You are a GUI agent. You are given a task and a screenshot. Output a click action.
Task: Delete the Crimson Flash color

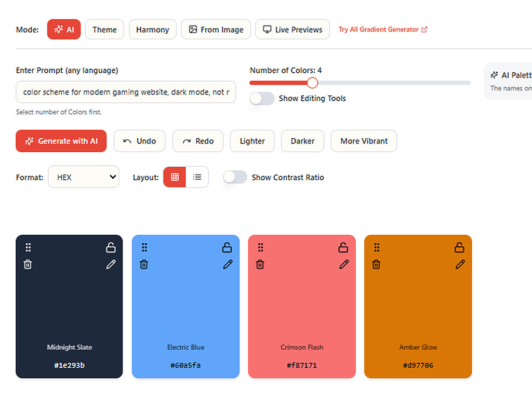260,264
